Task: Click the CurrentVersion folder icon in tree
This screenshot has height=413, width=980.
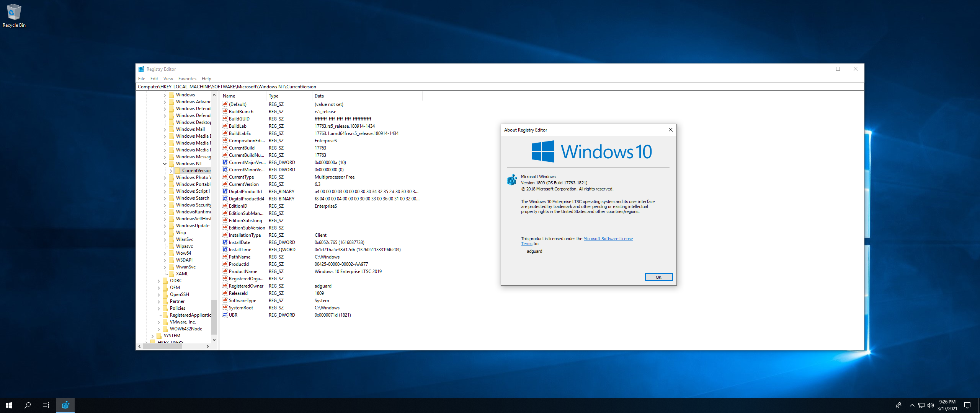Action: click(x=178, y=171)
